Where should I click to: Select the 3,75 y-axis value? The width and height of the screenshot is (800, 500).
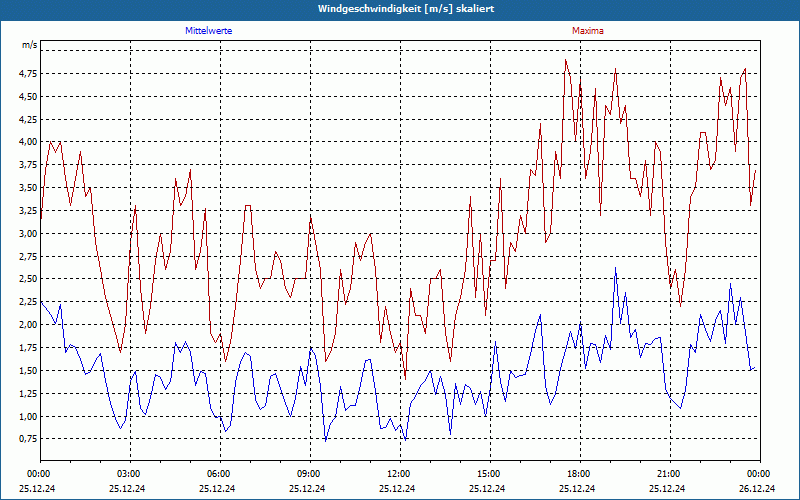pos(29,165)
